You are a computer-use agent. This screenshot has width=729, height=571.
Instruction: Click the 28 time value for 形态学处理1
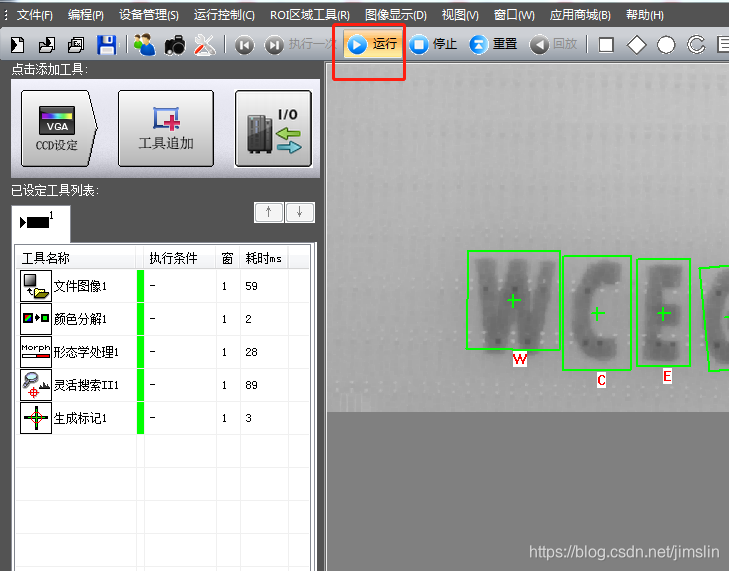252,352
